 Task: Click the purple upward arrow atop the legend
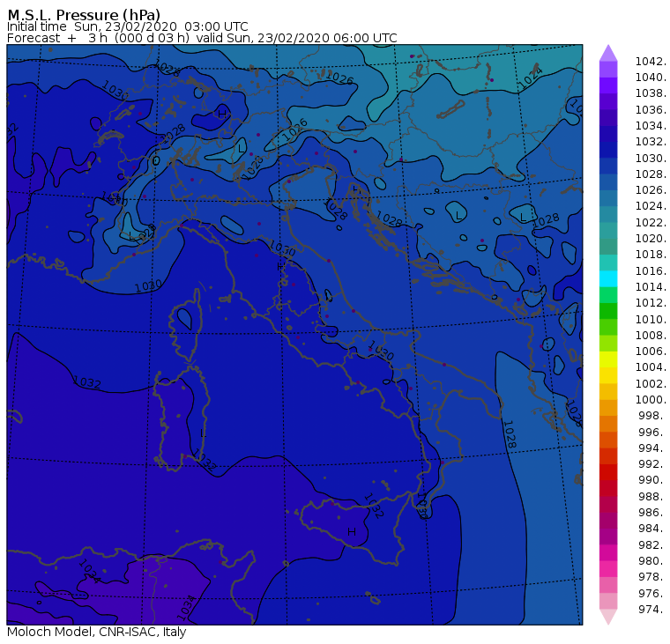pyautogui.click(x=608, y=53)
